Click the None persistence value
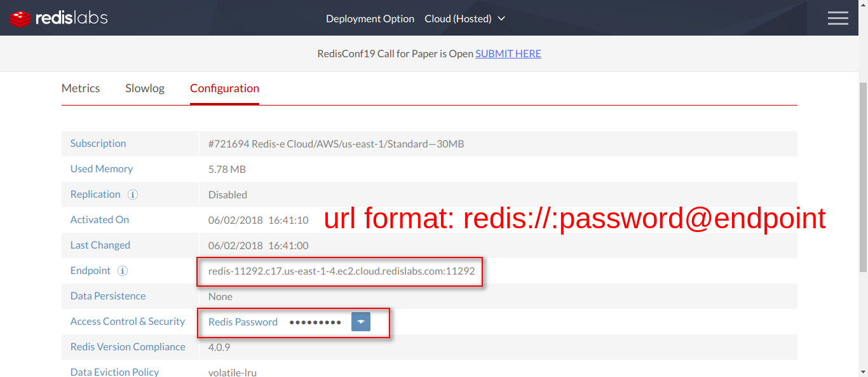868x377 pixels. [x=220, y=296]
